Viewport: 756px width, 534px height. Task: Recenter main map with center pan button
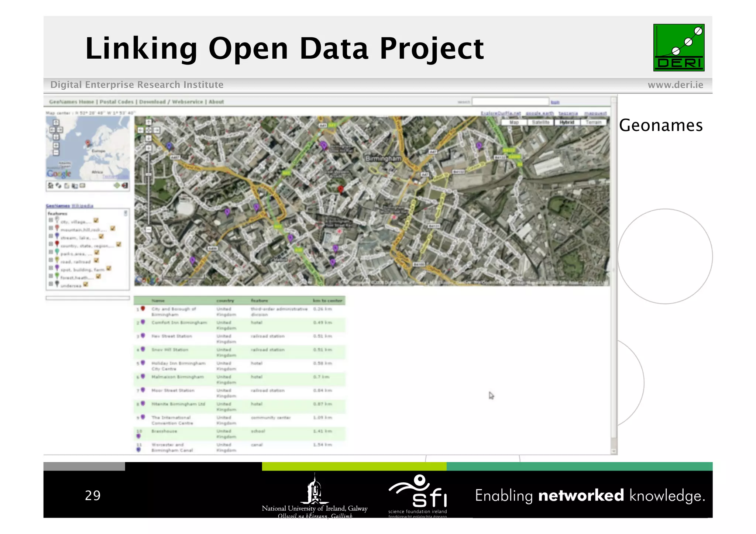pyautogui.click(x=148, y=130)
